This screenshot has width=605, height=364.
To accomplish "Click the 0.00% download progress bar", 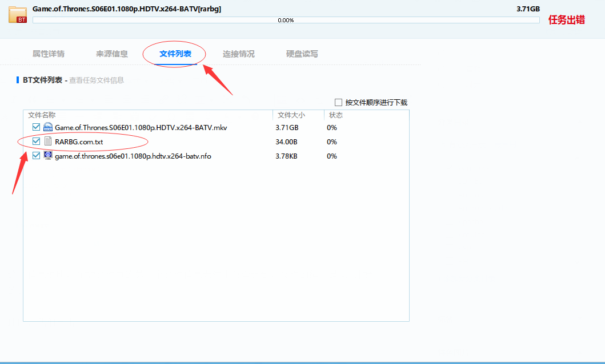I will [x=286, y=20].
